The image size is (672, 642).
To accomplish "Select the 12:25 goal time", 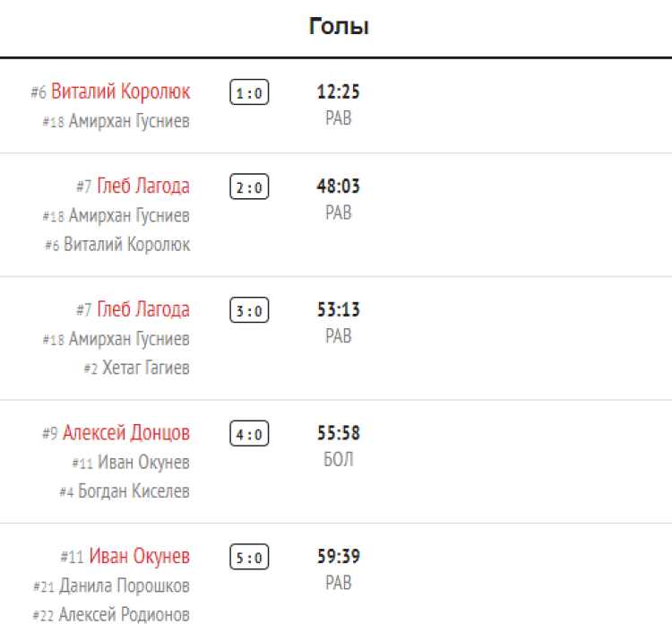I will (x=339, y=91).
